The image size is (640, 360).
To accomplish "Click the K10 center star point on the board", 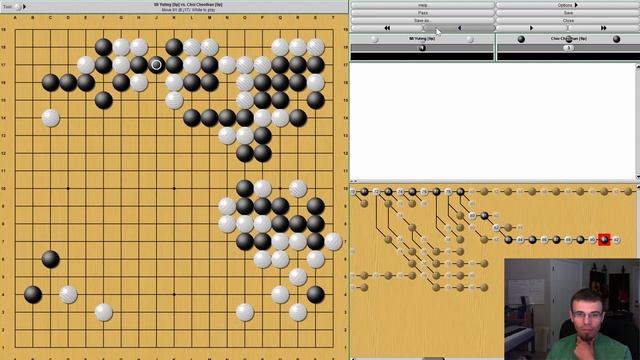I will (x=174, y=189).
